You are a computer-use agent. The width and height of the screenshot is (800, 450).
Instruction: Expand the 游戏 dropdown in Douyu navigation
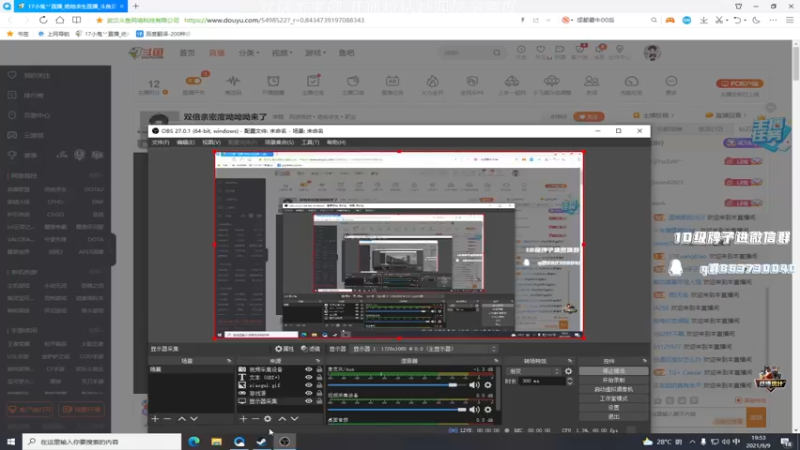click(x=315, y=53)
